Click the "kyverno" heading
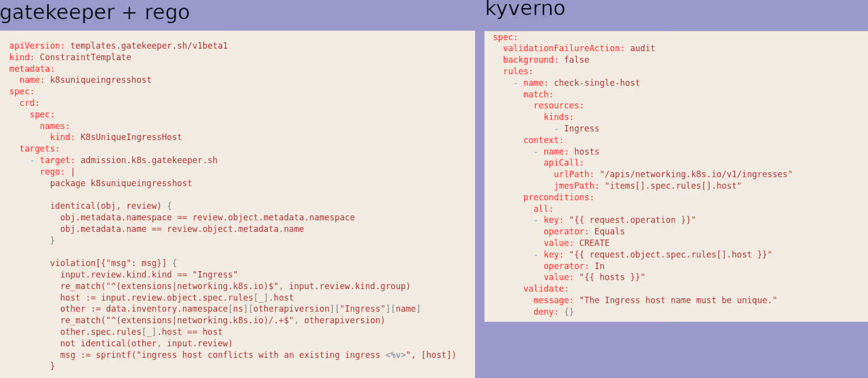The height and width of the screenshot is (378, 868). (525, 9)
